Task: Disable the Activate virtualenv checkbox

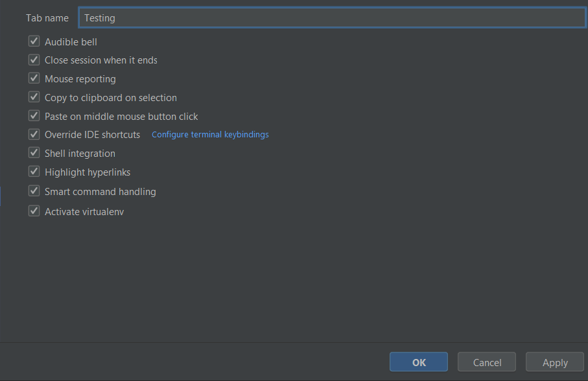Action: click(x=34, y=211)
